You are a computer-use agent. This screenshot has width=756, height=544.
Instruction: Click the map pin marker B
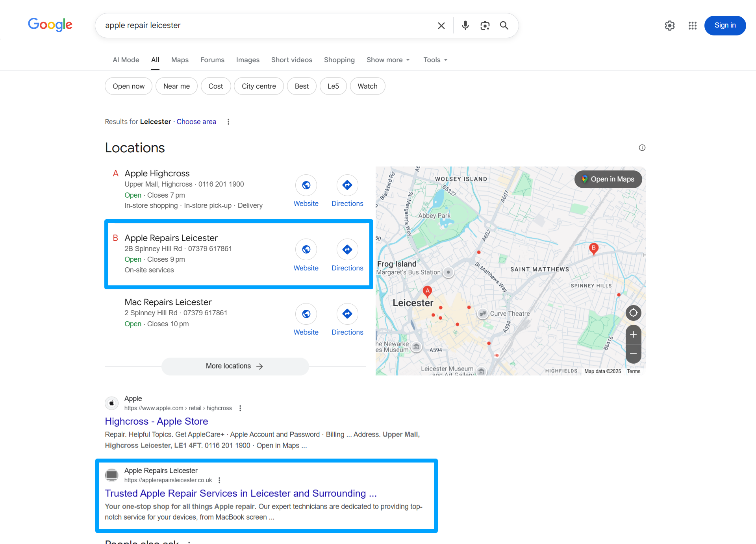pos(593,248)
